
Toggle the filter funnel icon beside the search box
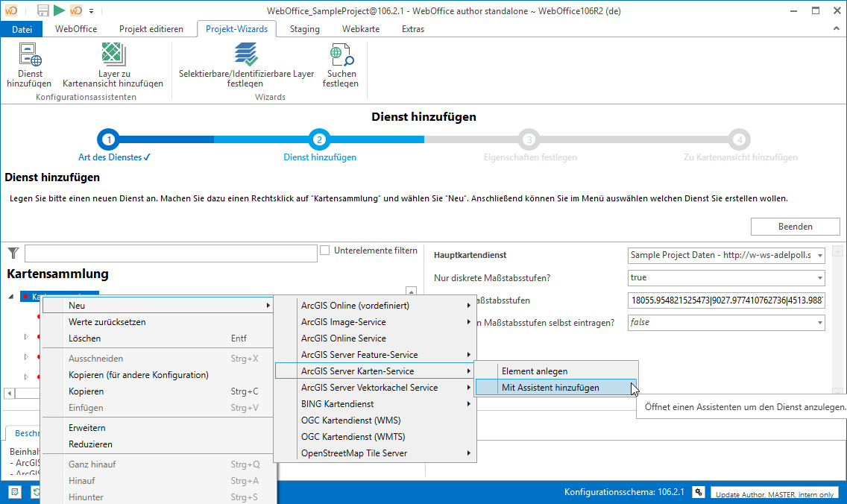[13, 253]
